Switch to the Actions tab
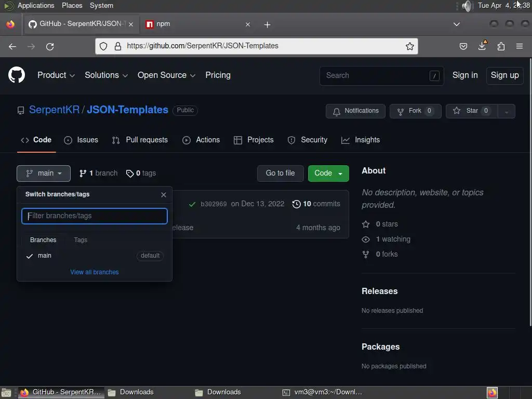 (x=201, y=140)
